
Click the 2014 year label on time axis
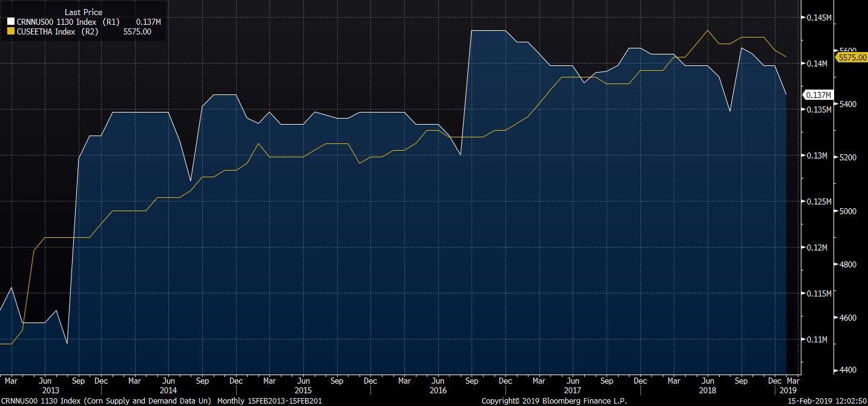click(x=169, y=391)
